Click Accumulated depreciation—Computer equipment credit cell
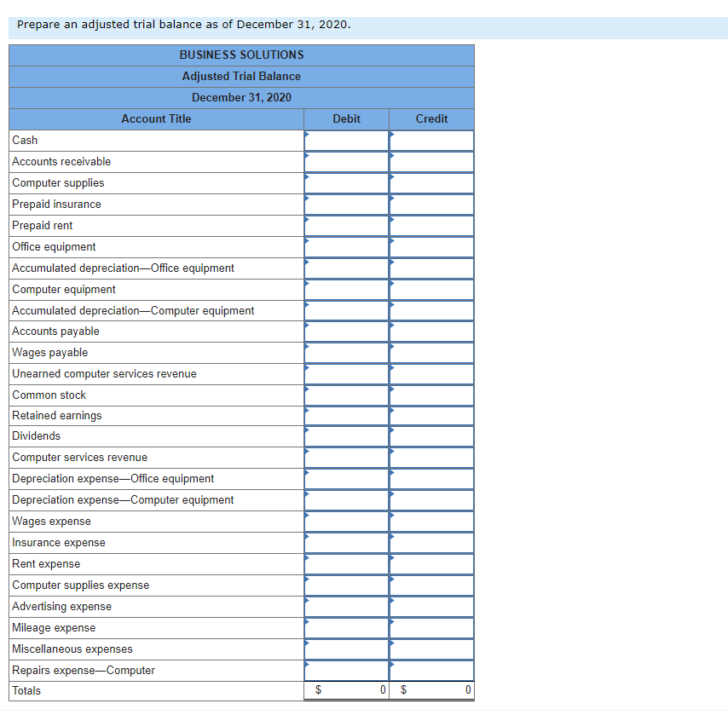 432,311
